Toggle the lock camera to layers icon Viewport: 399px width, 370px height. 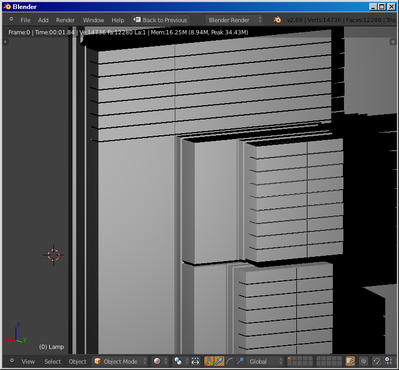[x=350, y=361]
